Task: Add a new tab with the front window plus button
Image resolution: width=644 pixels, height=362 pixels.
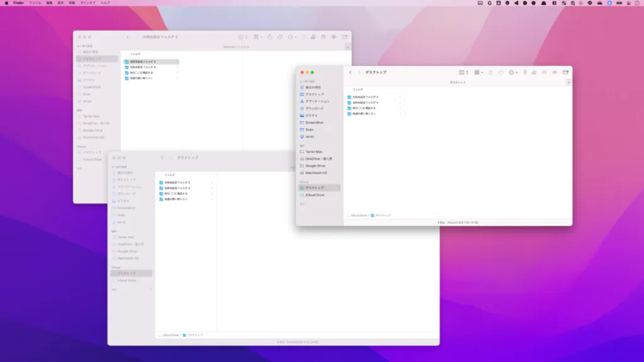Action: tap(569, 82)
